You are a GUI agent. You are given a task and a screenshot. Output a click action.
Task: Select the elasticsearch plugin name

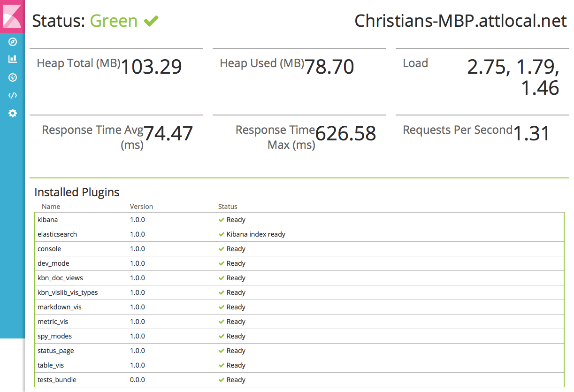57,234
